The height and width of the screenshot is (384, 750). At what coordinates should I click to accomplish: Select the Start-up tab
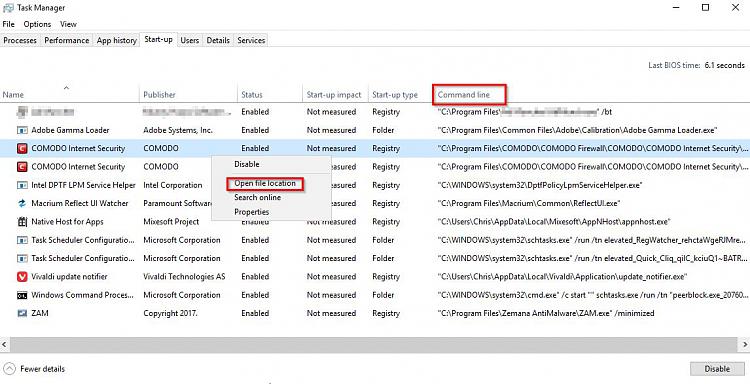click(158, 40)
